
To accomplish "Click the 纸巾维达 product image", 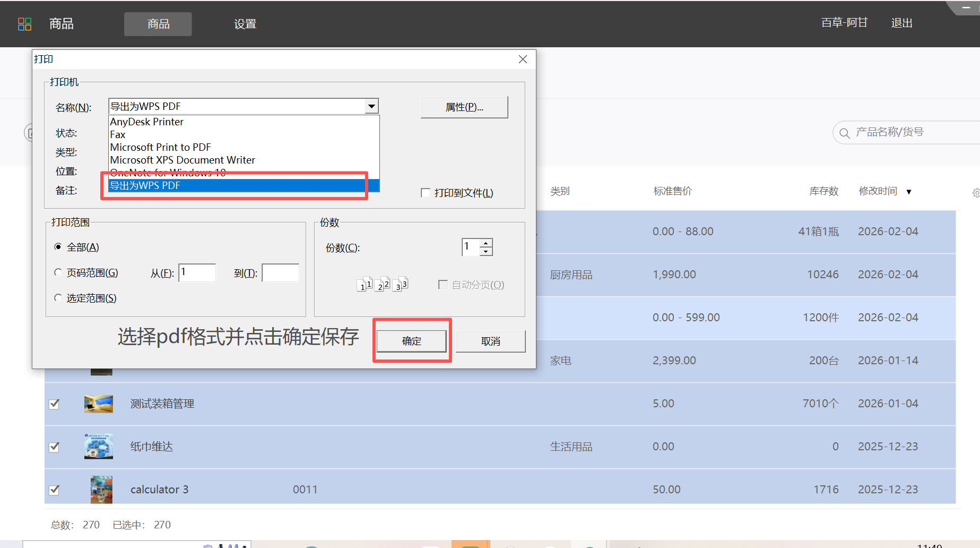I will click(98, 447).
